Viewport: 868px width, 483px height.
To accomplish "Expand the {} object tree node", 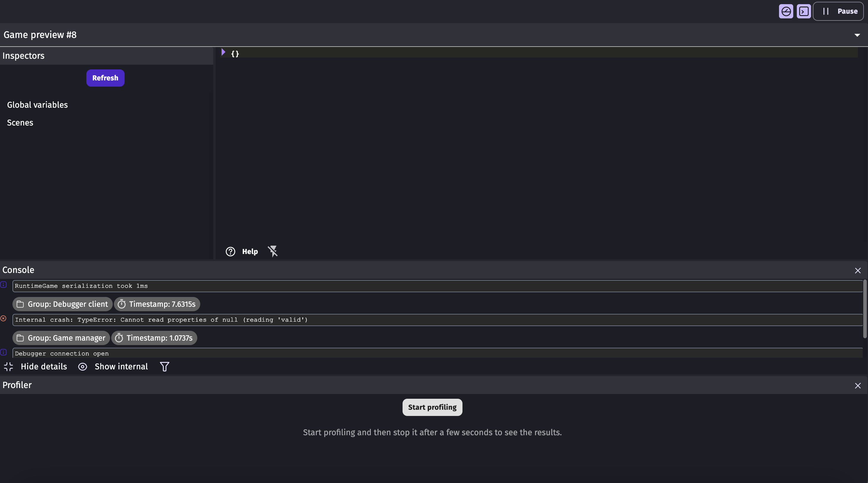I will pos(223,52).
